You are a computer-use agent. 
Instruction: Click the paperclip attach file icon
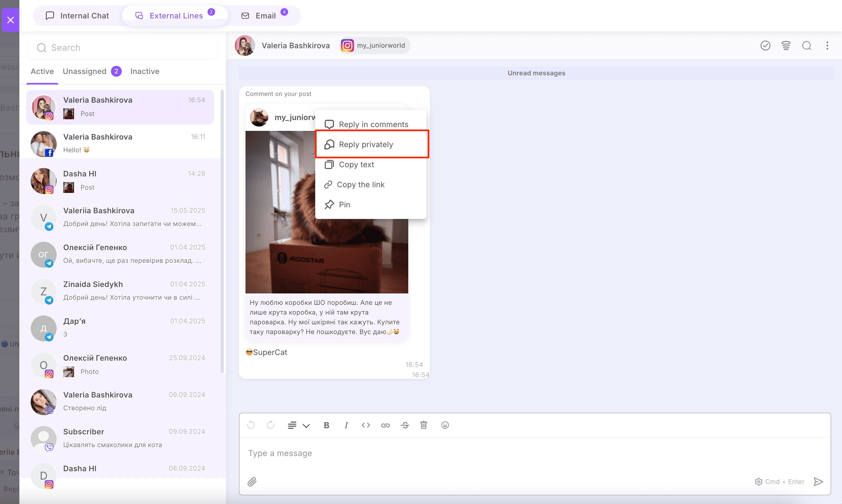pyautogui.click(x=252, y=482)
